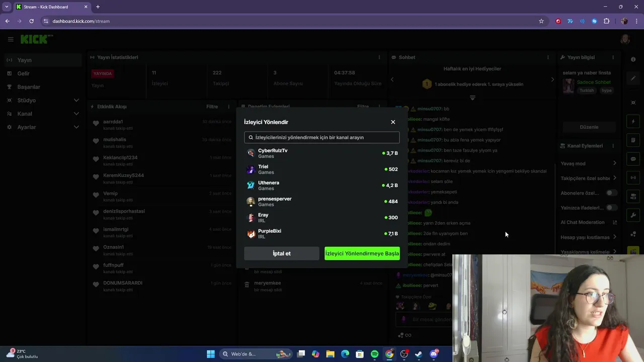
Task: Open Windows Start menu
Action: click(211, 354)
